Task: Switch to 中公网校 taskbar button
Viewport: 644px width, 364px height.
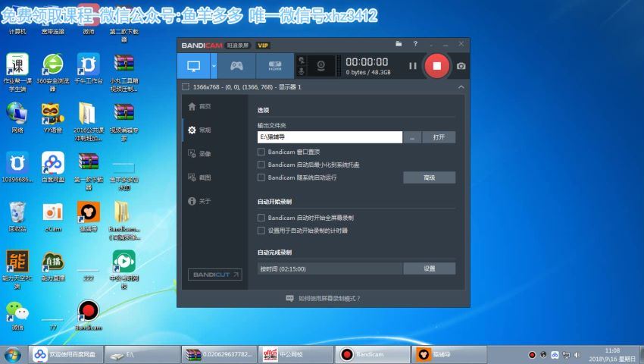Action: 295,354
